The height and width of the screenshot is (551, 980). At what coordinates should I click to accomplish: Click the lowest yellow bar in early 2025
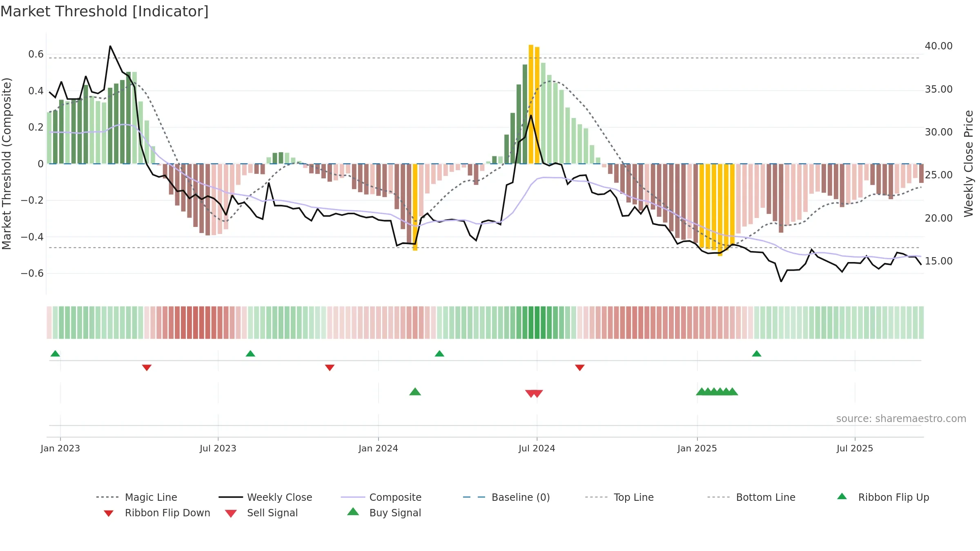[720, 210]
